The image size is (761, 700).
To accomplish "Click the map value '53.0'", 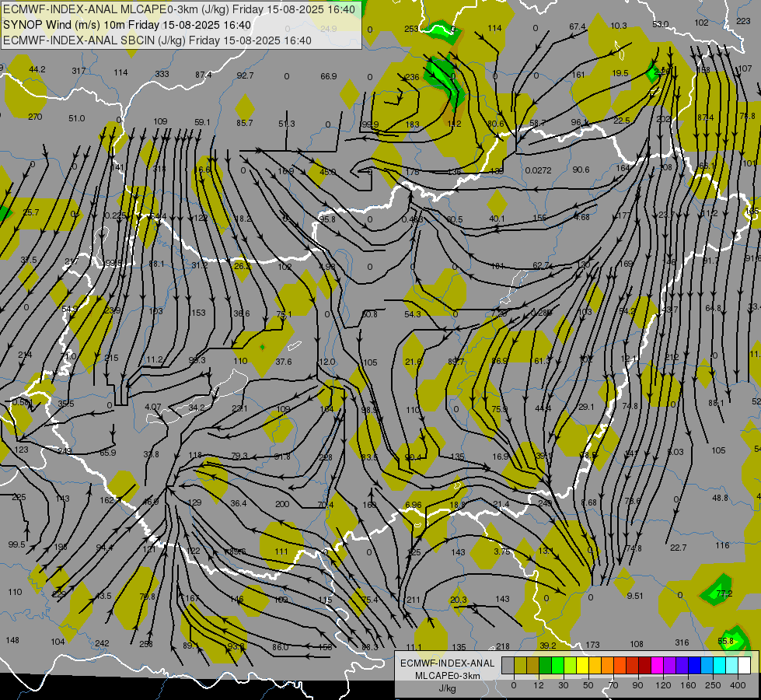I will click(660, 24).
